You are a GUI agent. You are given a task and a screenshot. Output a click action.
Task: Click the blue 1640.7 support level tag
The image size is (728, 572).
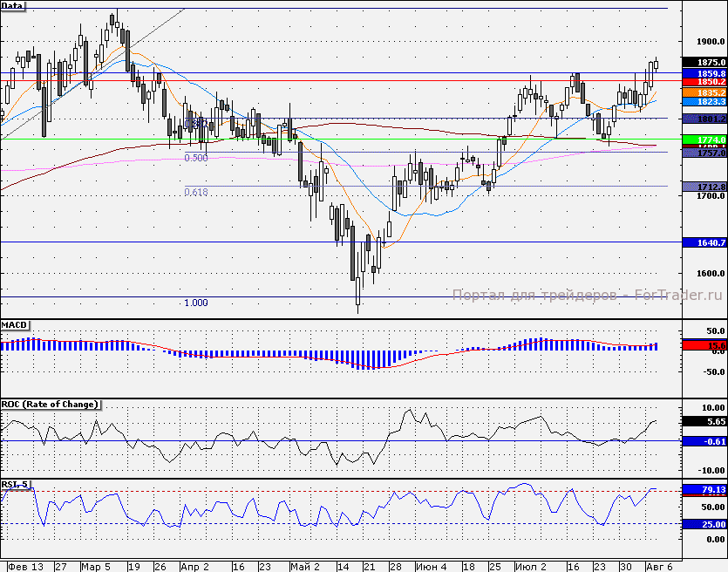(x=705, y=242)
